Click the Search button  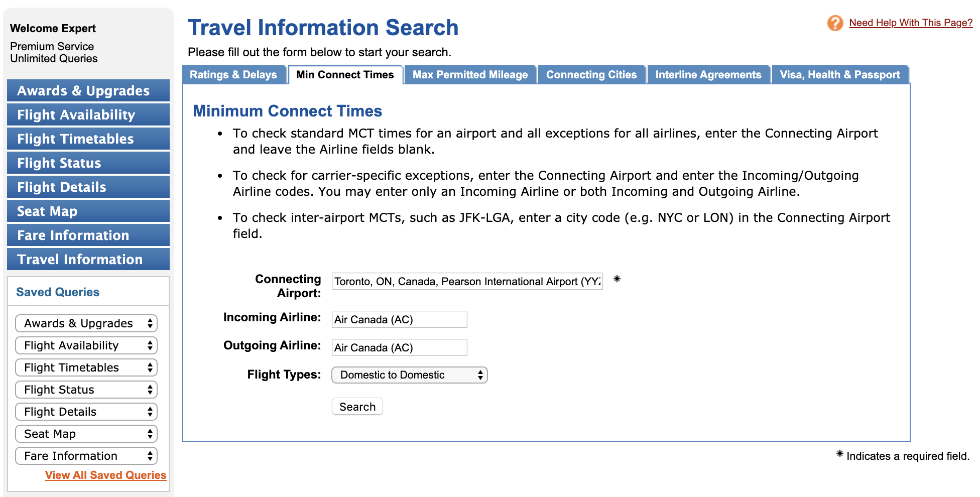coord(357,407)
